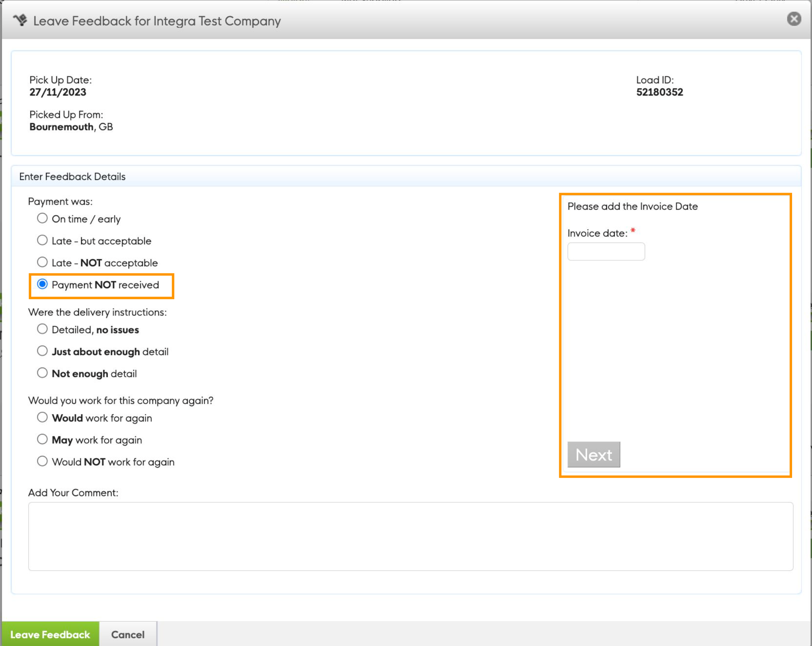The width and height of the screenshot is (812, 646).
Task: Select Would NOT work for again
Action: click(x=42, y=461)
